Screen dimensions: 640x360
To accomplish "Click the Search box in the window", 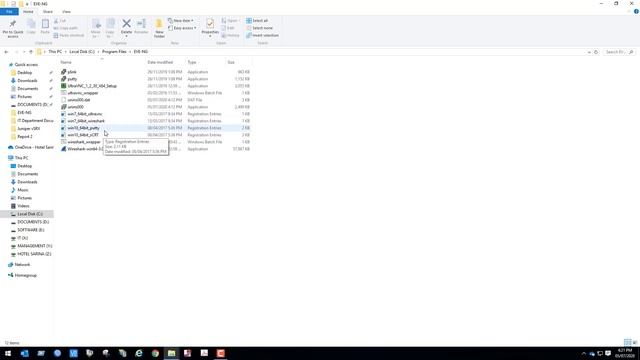I will tap(619, 52).
